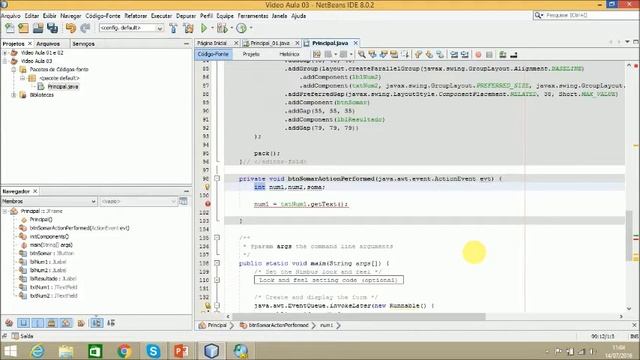Open the Ajuda menu
This screenshot has height=360, width=640.
tap(299, 16)
